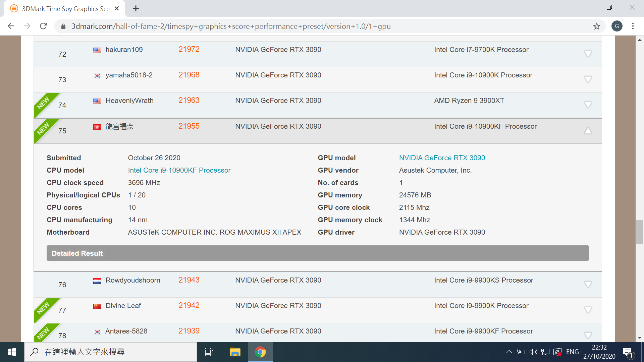Open the Windows Start menu
The image size is (644, 362).
coord(12,352)
